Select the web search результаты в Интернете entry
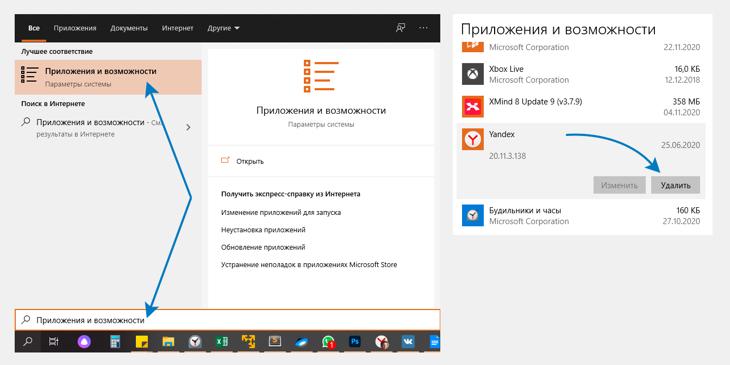The width and height of the screenshot is (730, 365). [x=108, y=128]
